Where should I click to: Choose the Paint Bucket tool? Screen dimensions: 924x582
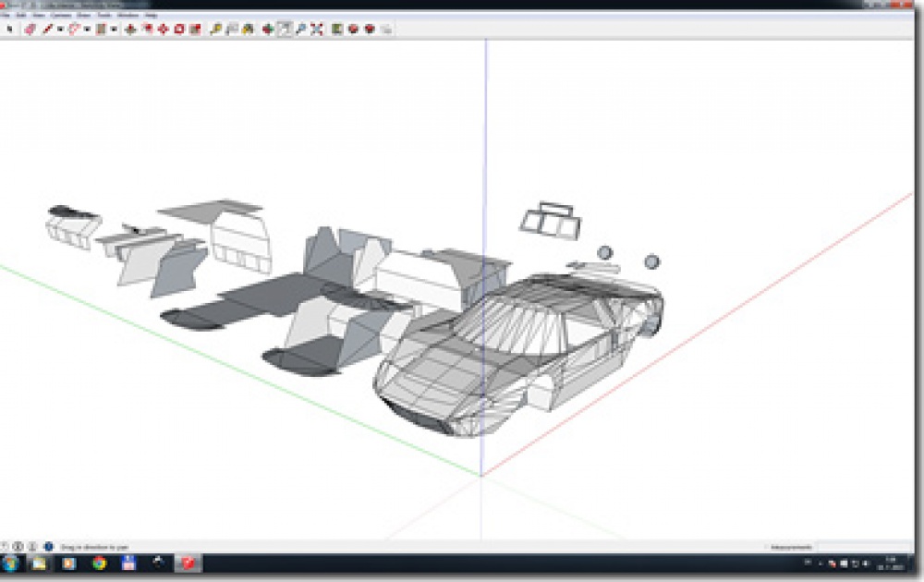248,29
